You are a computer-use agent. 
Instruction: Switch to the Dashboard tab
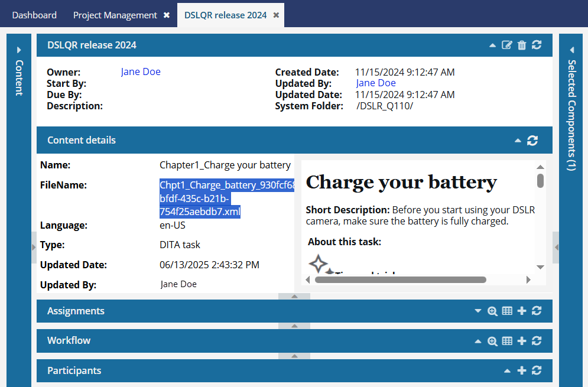point(34,15)
